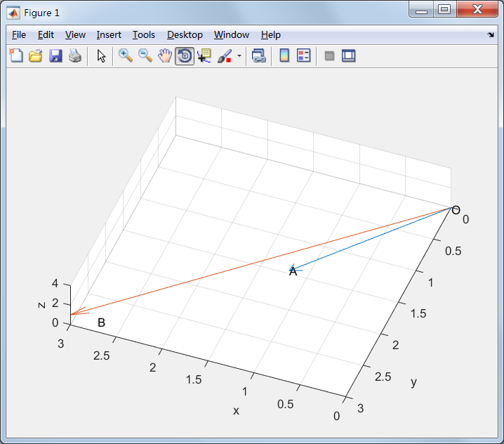Select the Data Cursor tool

[204, 56]
